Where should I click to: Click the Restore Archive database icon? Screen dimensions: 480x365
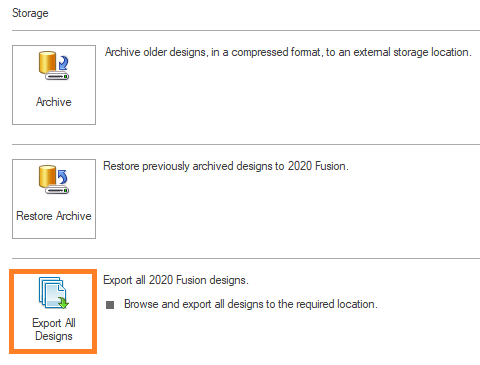[54, 180]
